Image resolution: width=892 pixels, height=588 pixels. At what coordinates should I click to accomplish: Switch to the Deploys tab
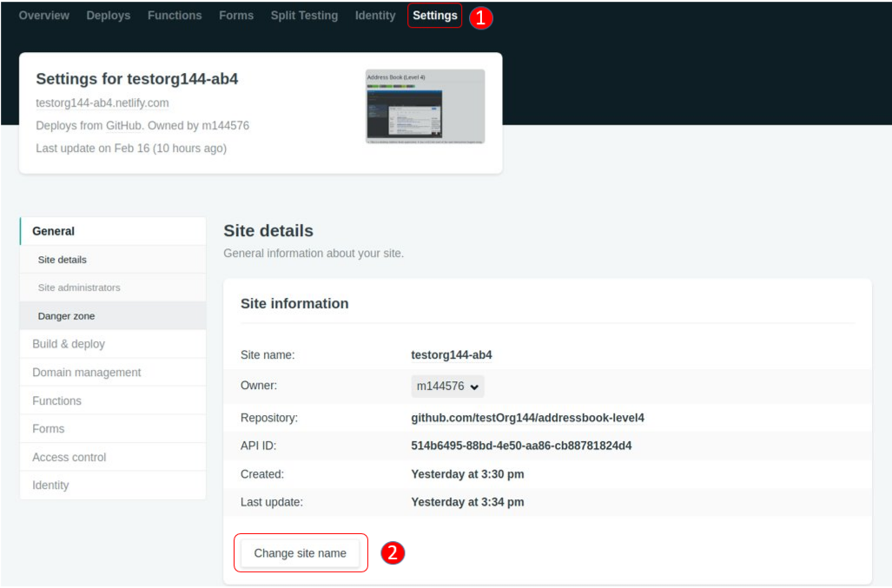click(108, 15)
